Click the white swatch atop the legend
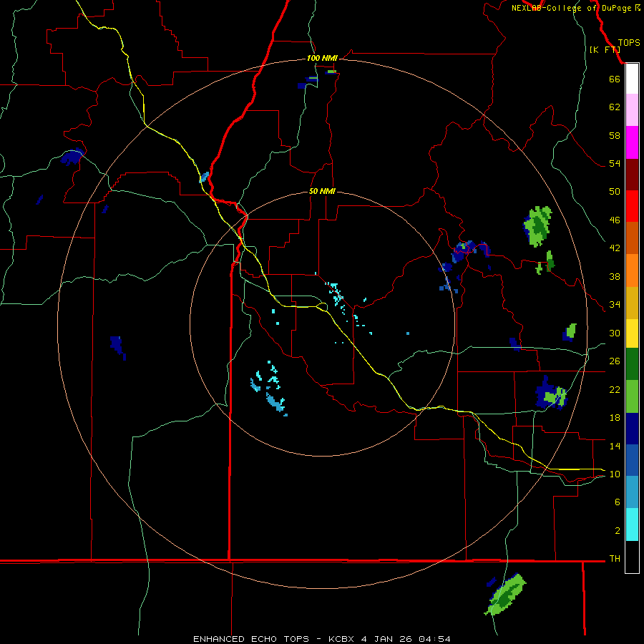Viewport: 644px width, 644px height. point(632,79)
